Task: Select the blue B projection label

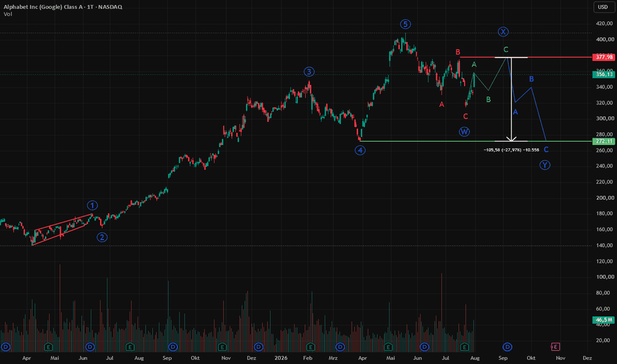Action: coord(531,79)
